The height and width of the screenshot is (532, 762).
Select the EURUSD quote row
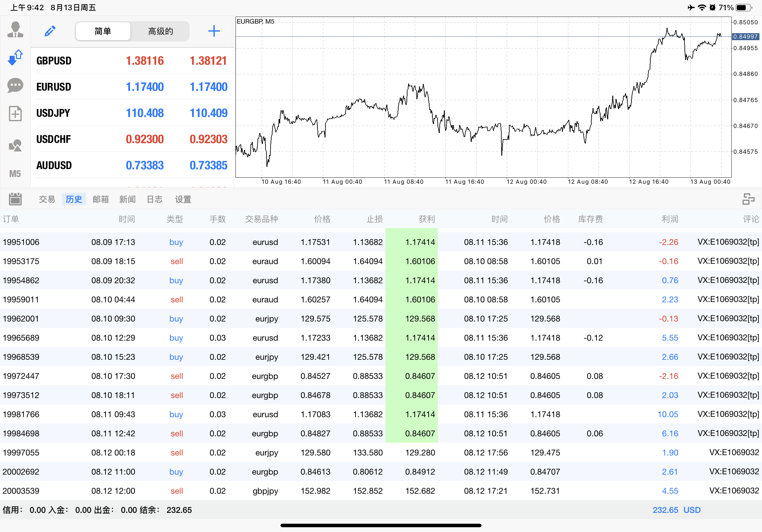pos(132,87)
